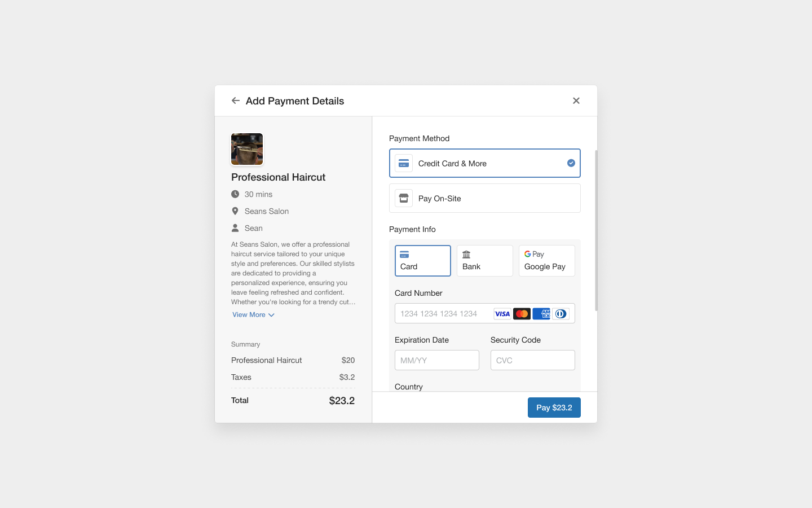This screenshot has width=812, height=508.
Task: Click the person icon next to Sean
Action: [235, 227]
